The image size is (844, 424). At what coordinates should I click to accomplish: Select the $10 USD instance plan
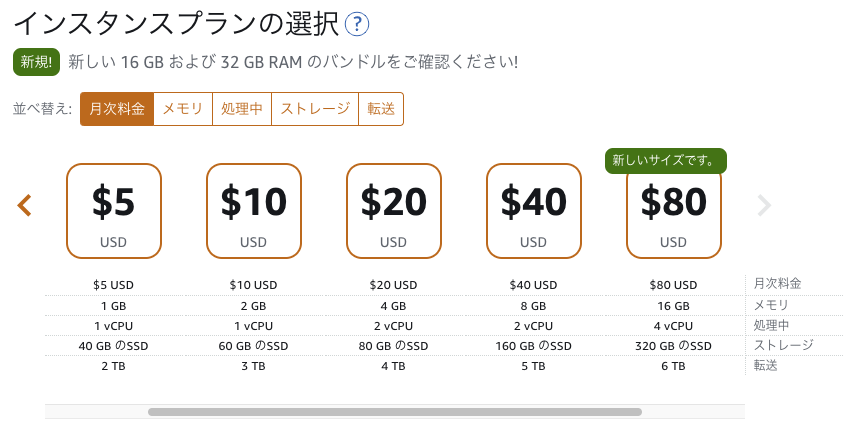(254, 211)
